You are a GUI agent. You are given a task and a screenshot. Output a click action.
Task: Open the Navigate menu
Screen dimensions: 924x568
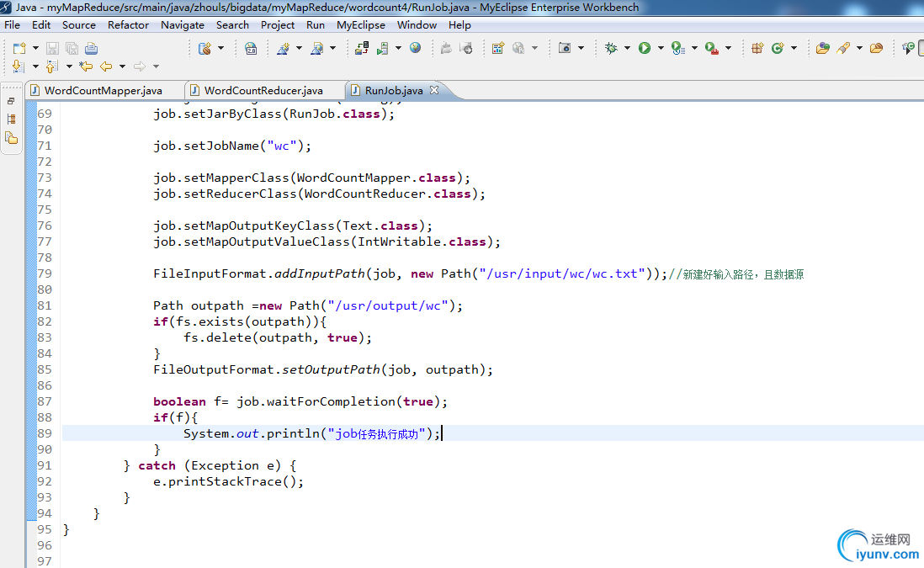[183, 24]
